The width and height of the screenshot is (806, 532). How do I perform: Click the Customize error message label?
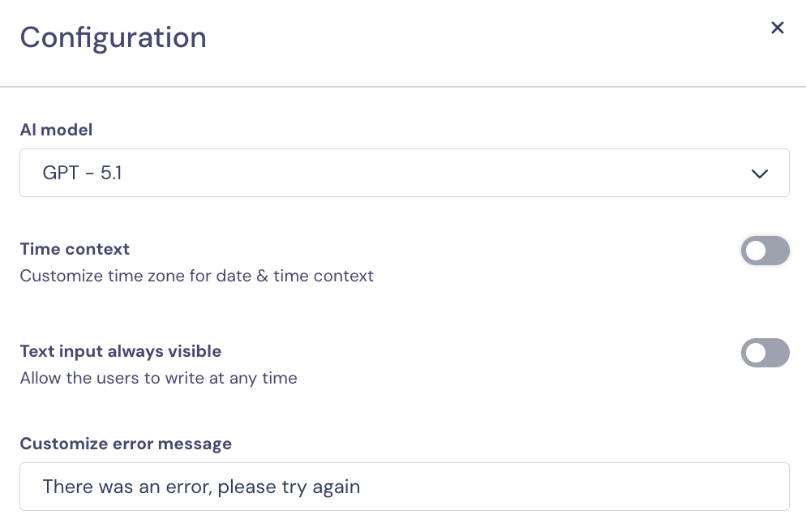point(126,444)
